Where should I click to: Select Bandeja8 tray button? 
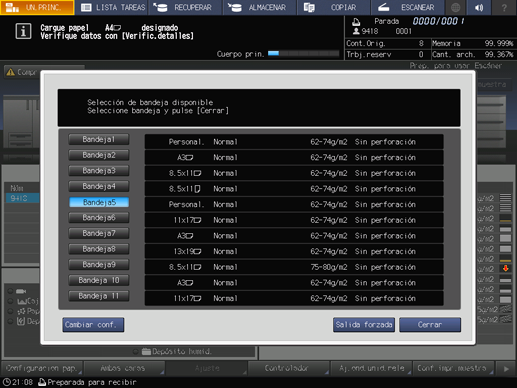pos(99,249)
